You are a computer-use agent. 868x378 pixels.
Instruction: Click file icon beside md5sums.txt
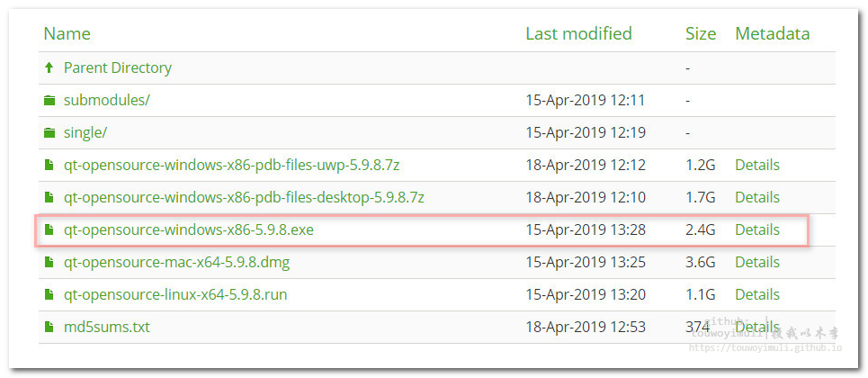(49, 327)
